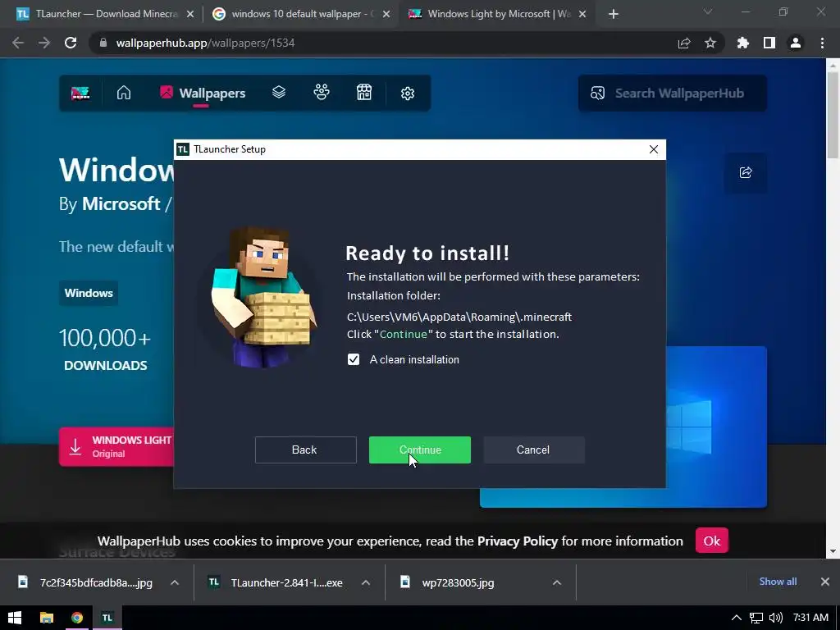Open the layers/collections icon in WallpaperHub nav
This screenshot has width=840, height=630.
tap(279, 93)
